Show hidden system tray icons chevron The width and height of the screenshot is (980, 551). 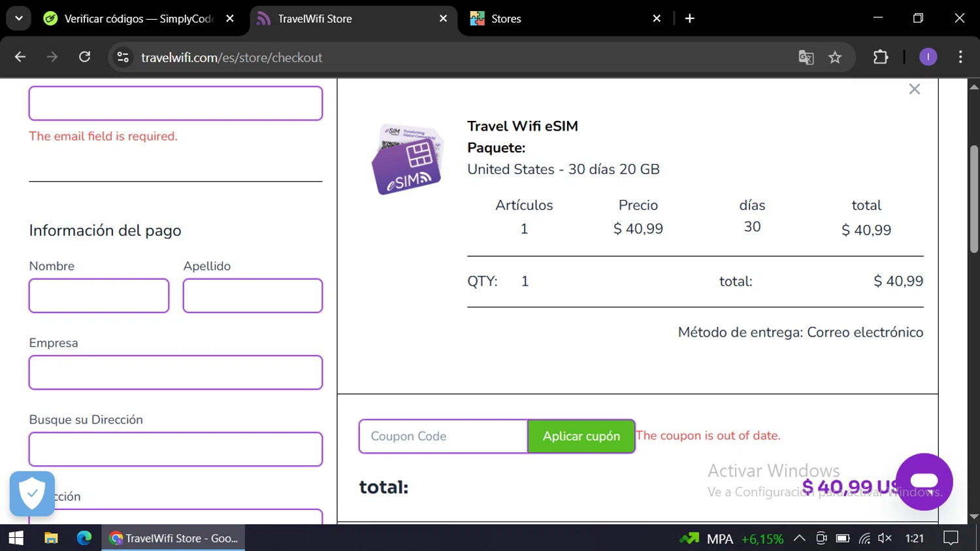point(800,539)
